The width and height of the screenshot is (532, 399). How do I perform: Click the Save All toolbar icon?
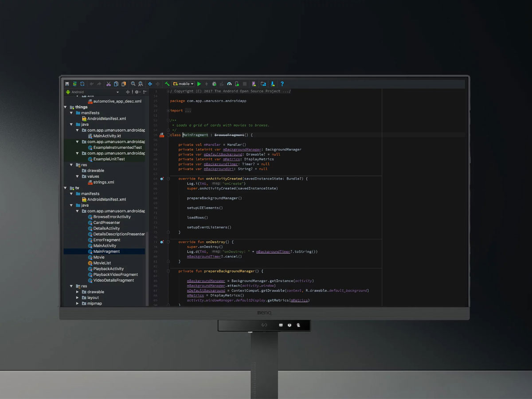point(67,84)
